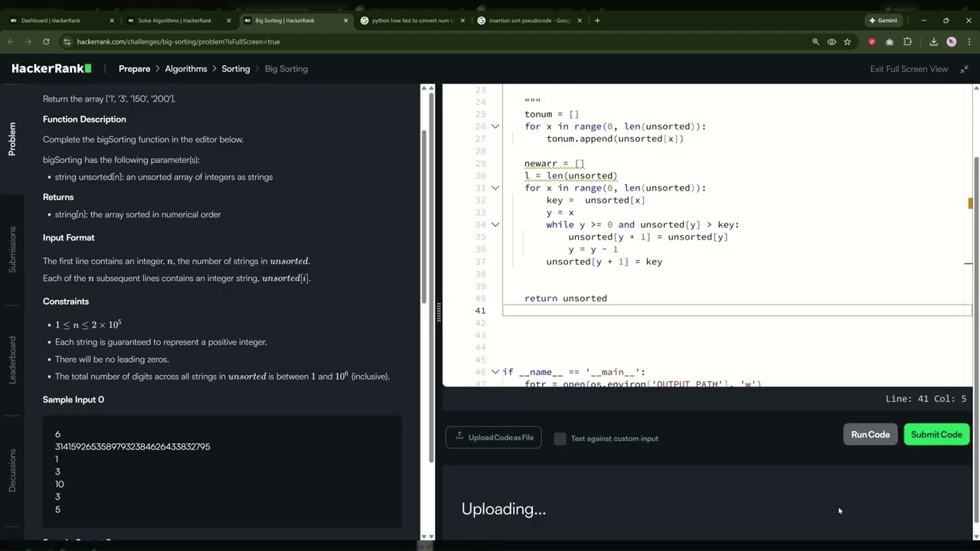980x551 pixels.
Task: Click the camera screenshot extension icon
Action: coord(890,41)
